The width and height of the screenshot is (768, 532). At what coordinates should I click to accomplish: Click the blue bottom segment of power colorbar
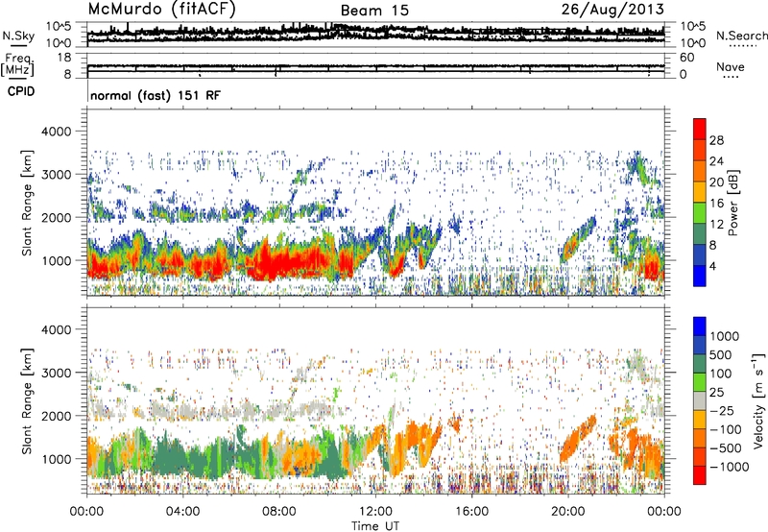(700, 276)
